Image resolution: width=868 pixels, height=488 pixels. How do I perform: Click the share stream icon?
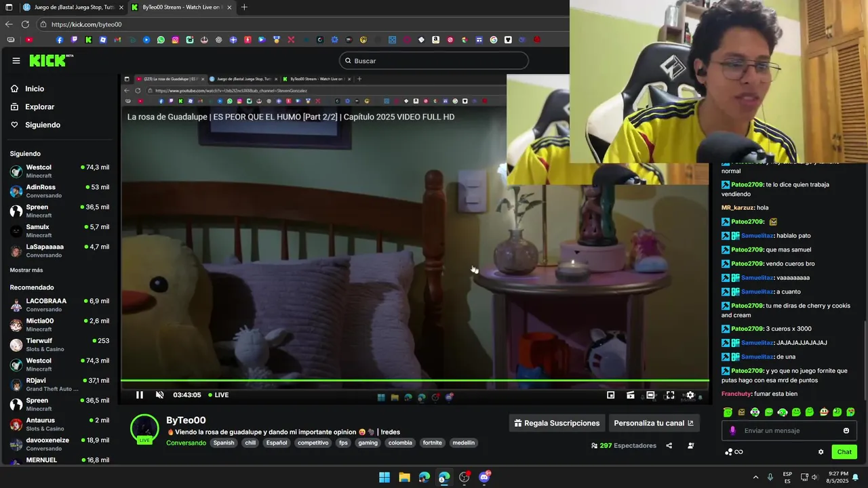(669, 445)
